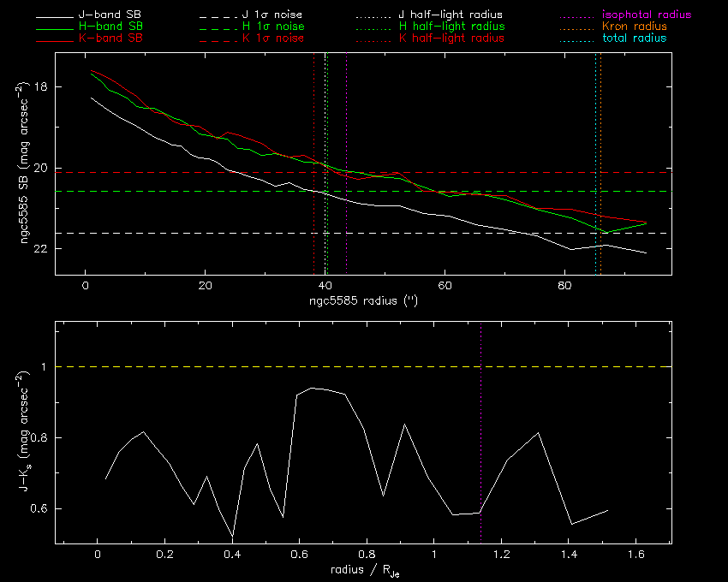This screenshot has height=582, width=728.
Task: Click the magenta isophotal radius legend text
Action: click(x=647, y=15)
